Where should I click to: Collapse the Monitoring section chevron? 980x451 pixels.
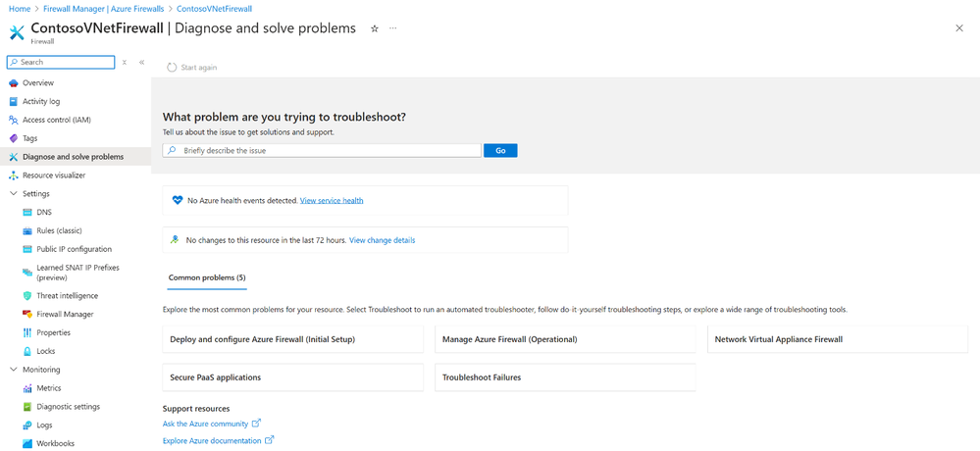point(13,370)
